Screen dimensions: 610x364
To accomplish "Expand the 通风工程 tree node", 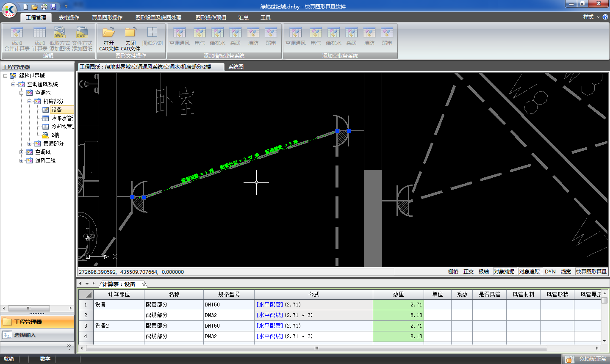I will click(21, 160).
